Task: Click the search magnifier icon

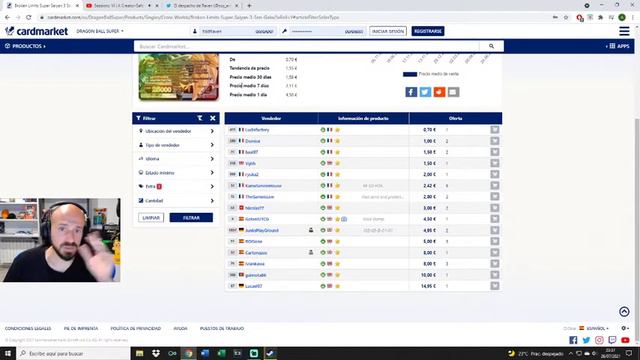Action: tap(491, 46)
